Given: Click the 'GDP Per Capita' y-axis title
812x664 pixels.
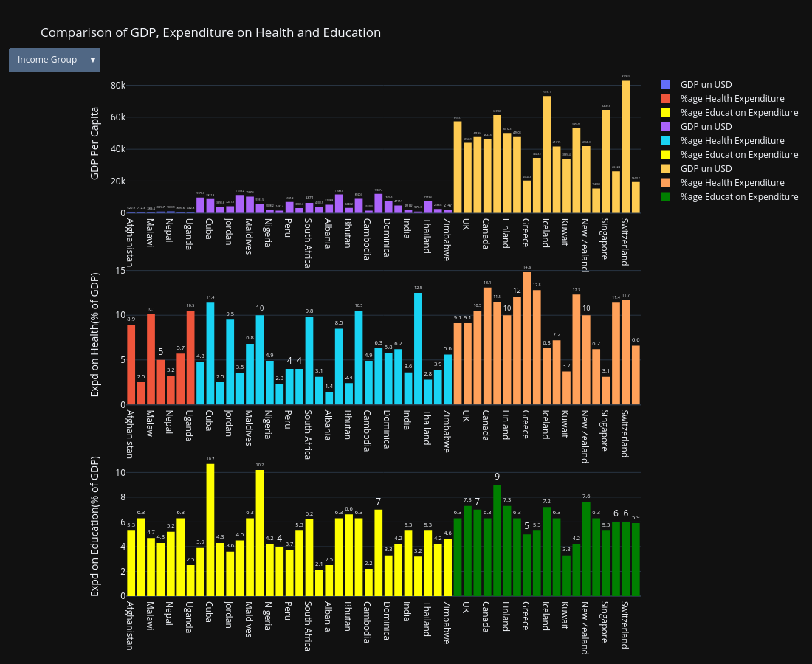Looking at the screenshot, I should 95,143.
